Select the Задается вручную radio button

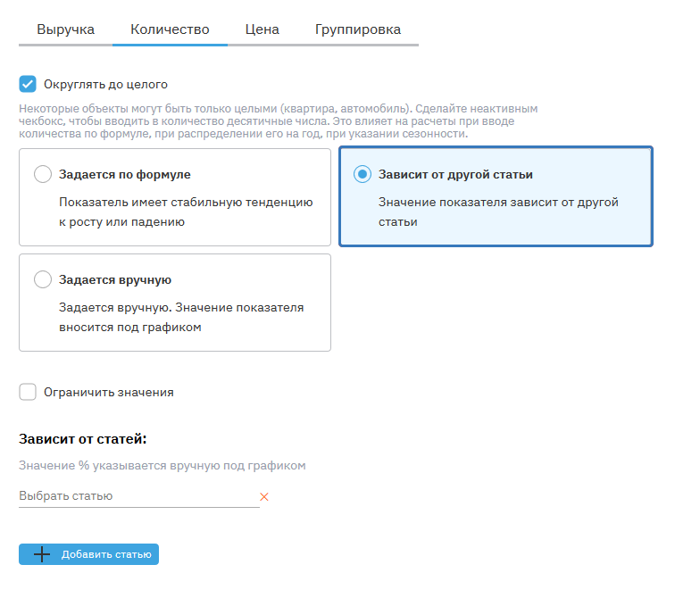click(42, 279)
